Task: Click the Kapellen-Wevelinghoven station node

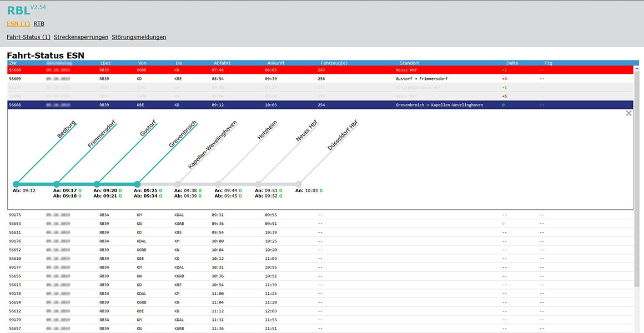Action: 178,184
